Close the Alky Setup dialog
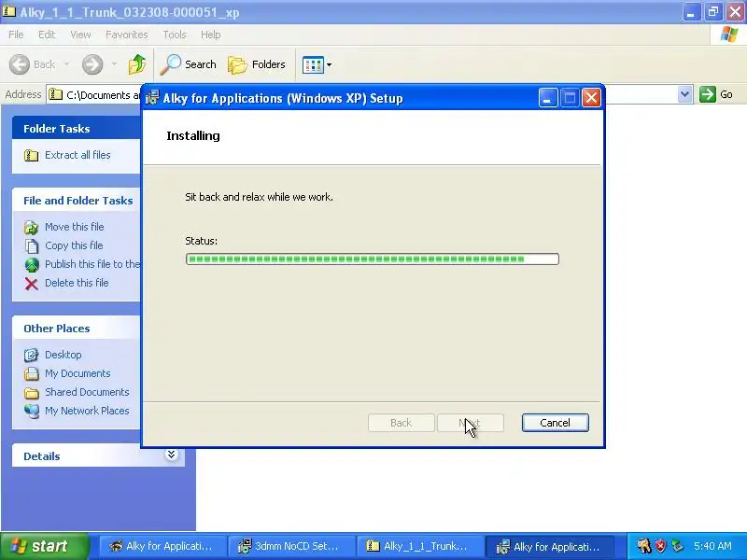This screenshot has height=560, width=747. [591, 98]
